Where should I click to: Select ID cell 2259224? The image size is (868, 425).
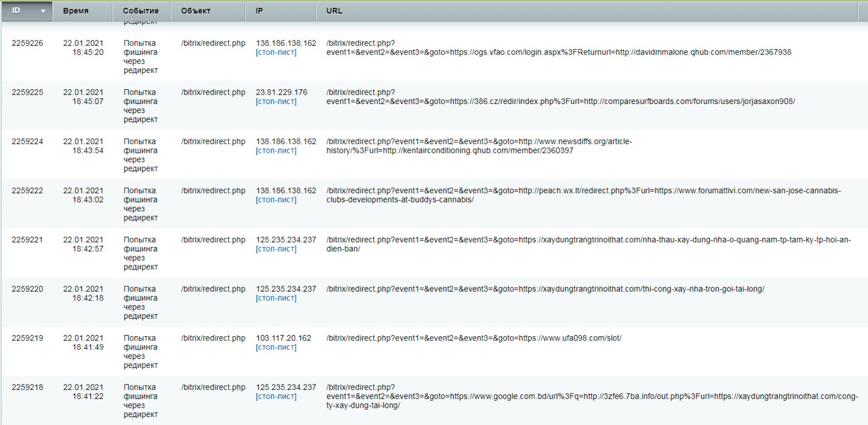pos(27,141)
